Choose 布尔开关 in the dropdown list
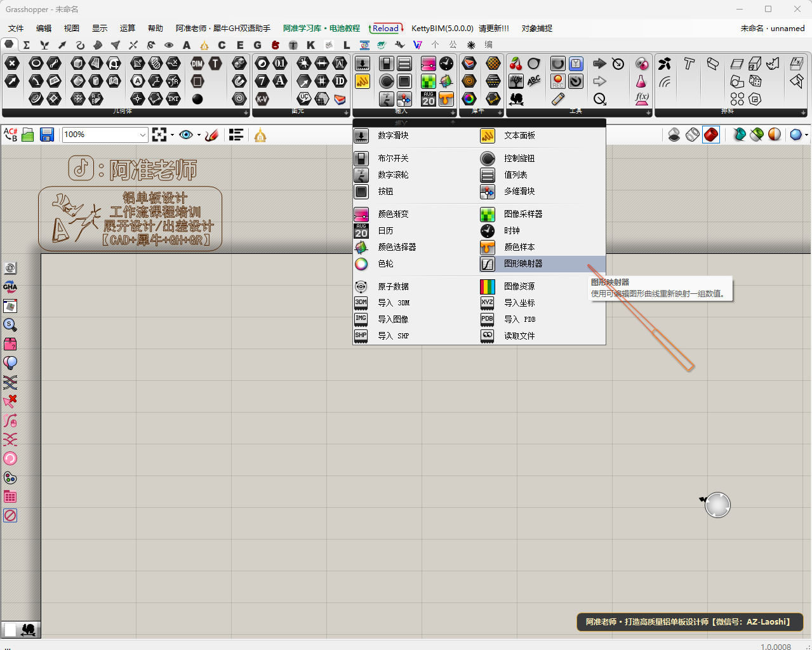Viewport: 812px width, 650px height. (x=416, y=158)
